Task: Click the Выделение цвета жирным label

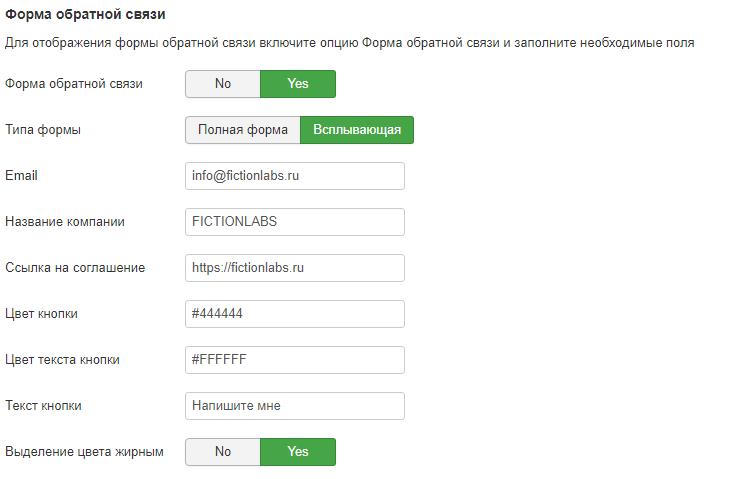Action: (84, 452)
